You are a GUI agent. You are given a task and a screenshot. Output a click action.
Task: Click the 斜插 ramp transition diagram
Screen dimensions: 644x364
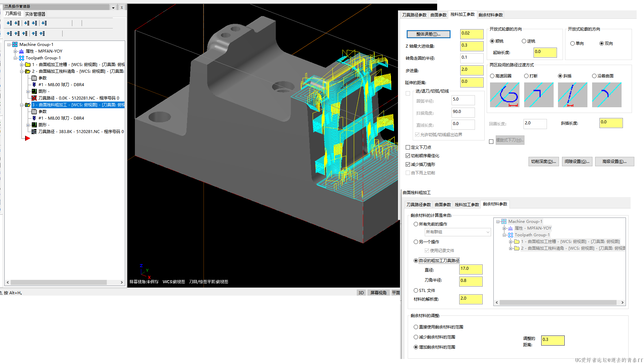pos(572,95)
